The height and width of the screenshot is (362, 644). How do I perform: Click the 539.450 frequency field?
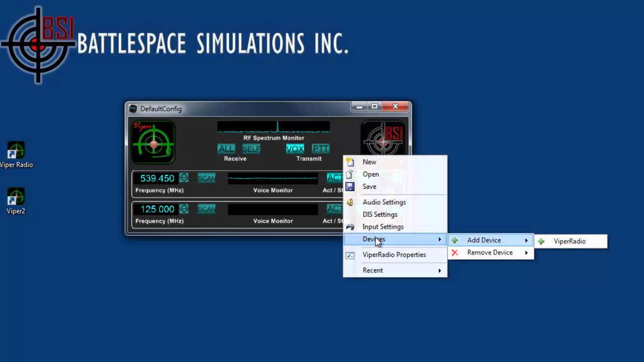[156, 178]
